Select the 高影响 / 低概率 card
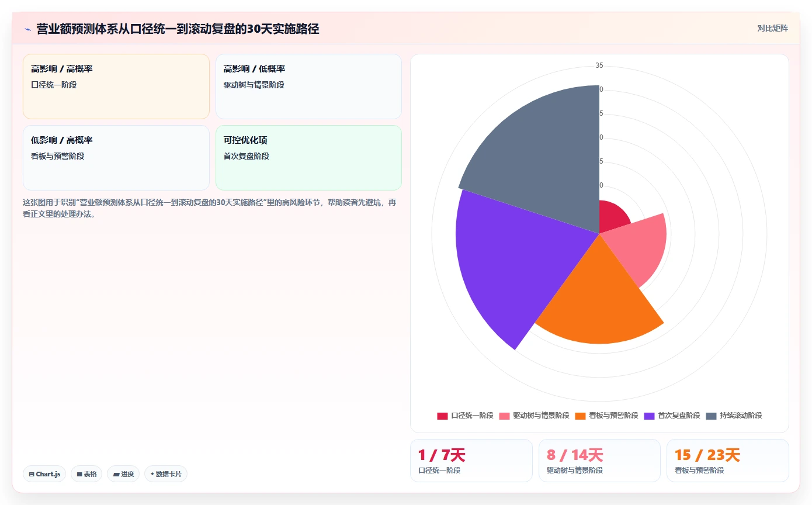The height and width of the screenshot is (505, 812). point(308,87)
